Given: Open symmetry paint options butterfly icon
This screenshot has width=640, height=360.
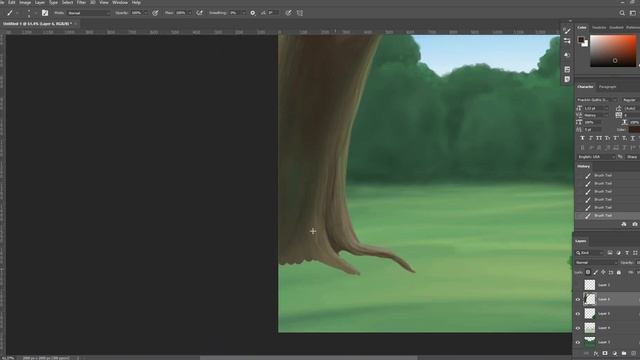Looking at the screenshot, I should click(300, 13).
